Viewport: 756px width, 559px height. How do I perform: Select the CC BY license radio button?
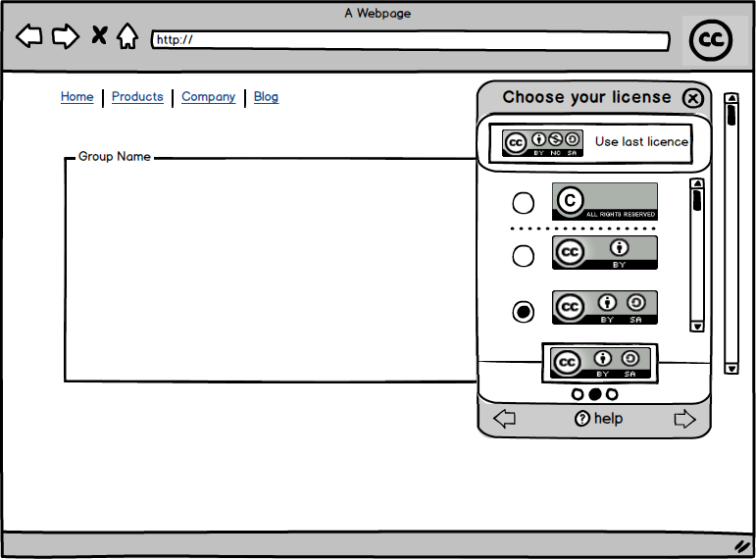pyautogui.click(x=524, y=256)
